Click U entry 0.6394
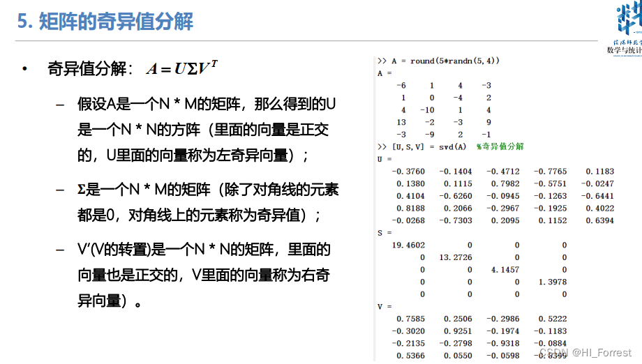Screen dimensions: 642x364 click(x=600, y=220)
